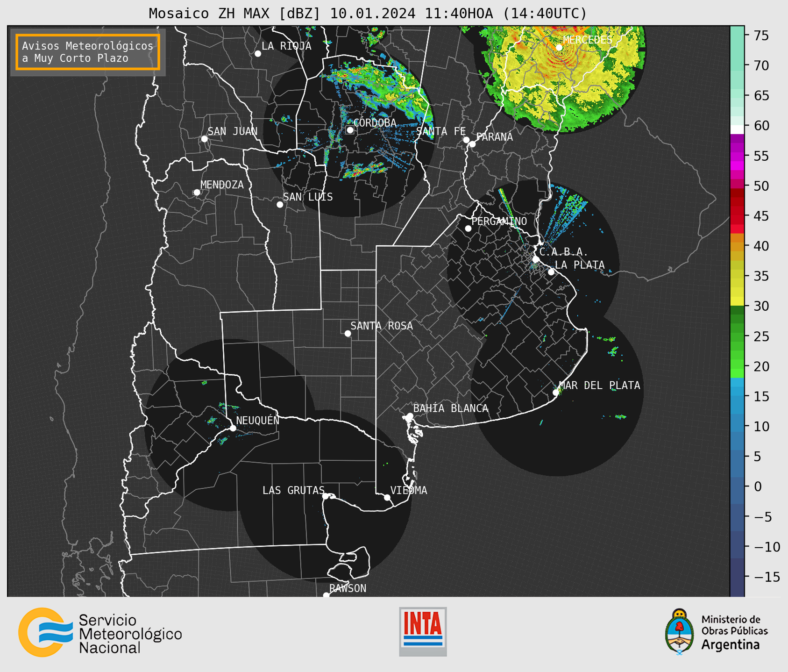Click the 15 dBZ label on color scale
Image resolution: width=788 pixels, height=672 pixels.
tap(761, 396)
